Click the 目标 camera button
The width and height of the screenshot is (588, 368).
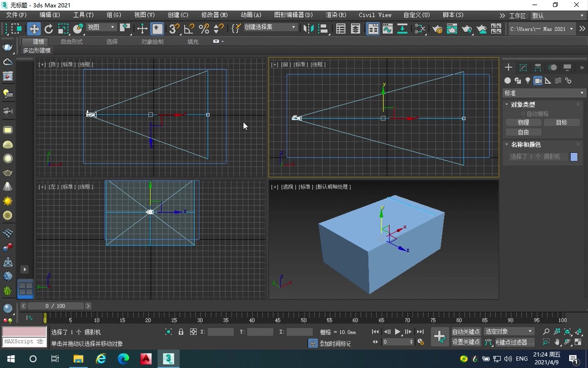[x=561, y=122]
